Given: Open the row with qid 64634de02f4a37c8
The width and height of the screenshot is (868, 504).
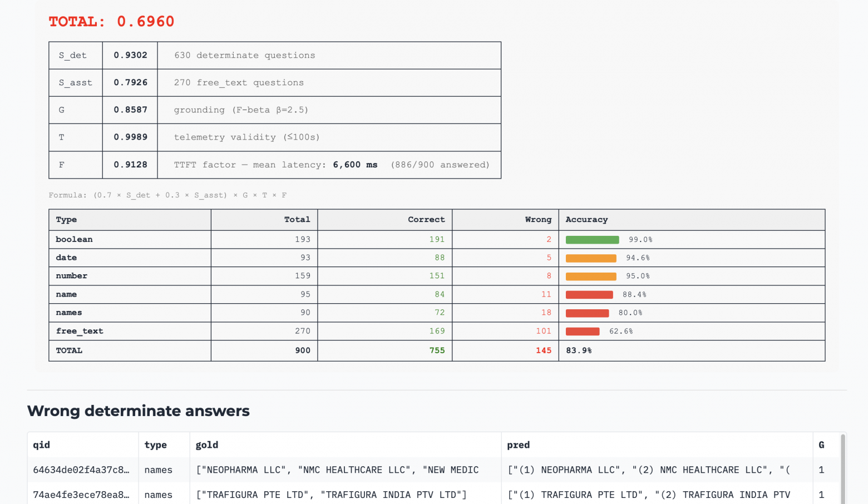Looking at the screenshot, I should [x=434, y=470].
